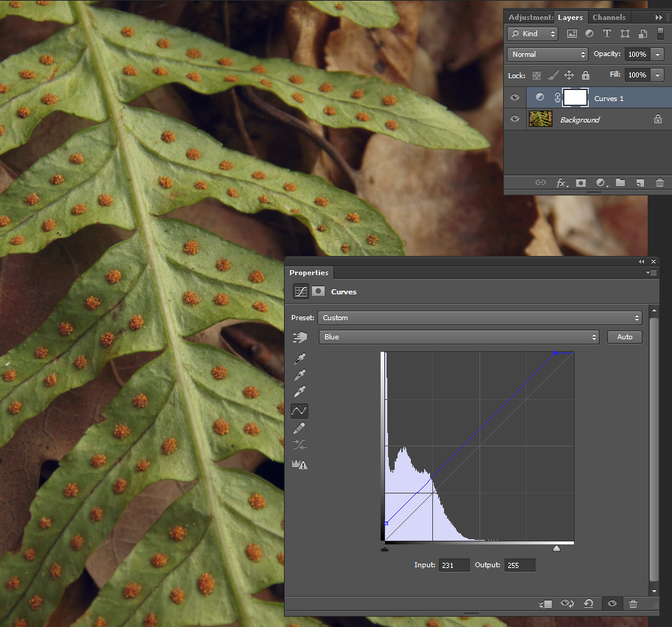The width and height of the screenshot is (672, 627).
Task: Clip adjustment to the layer below
Action: point(545,603)
